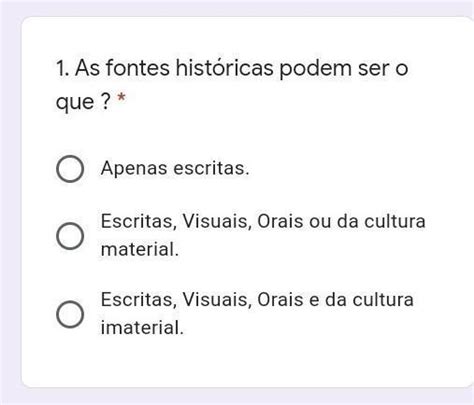Click blank white card area below options
Image resolution: width=474 pixels, height=405 pixels.
click(x=247, y=363)
